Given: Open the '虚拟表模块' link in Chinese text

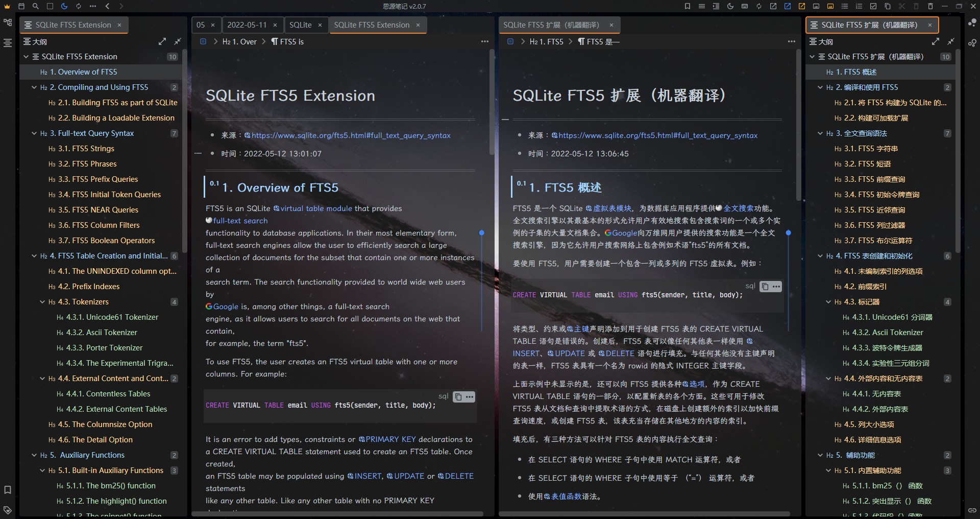Looking at the screenshot, I should tap(612, 208).
